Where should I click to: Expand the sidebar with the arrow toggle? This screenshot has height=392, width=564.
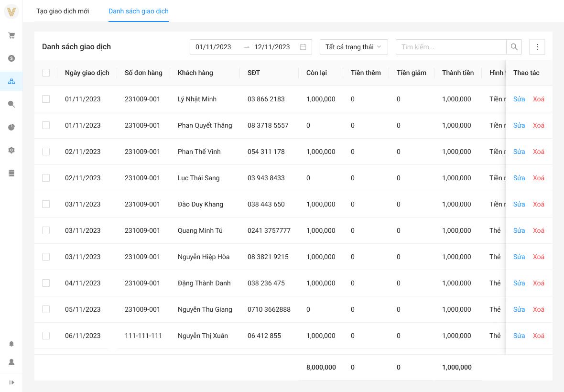[11, 382]
